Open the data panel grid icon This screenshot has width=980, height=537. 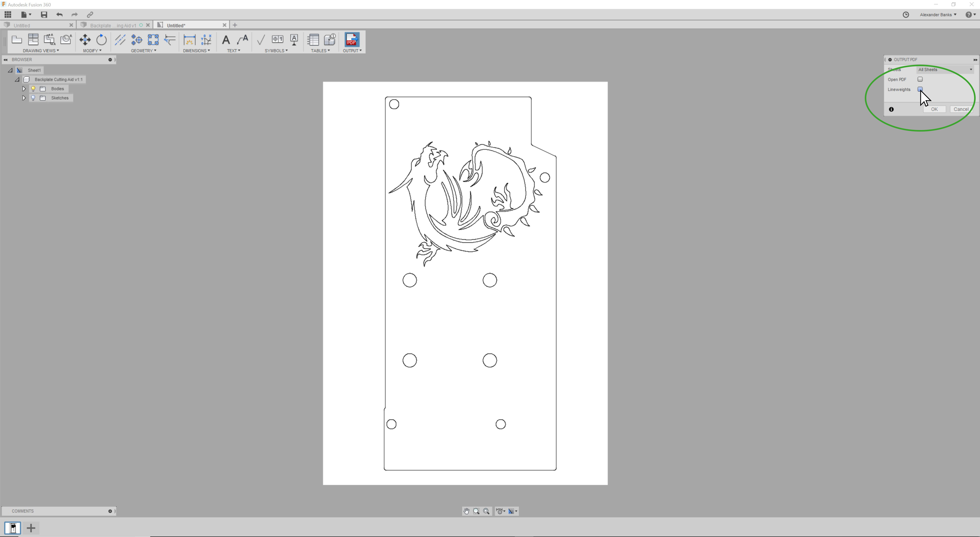click(8, 15)
